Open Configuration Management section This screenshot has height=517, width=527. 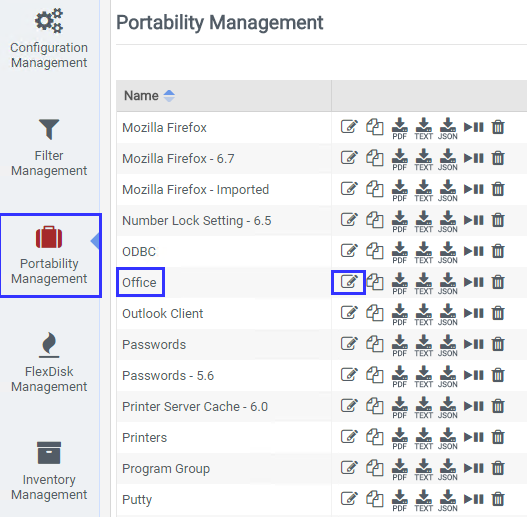pos(49,39)
